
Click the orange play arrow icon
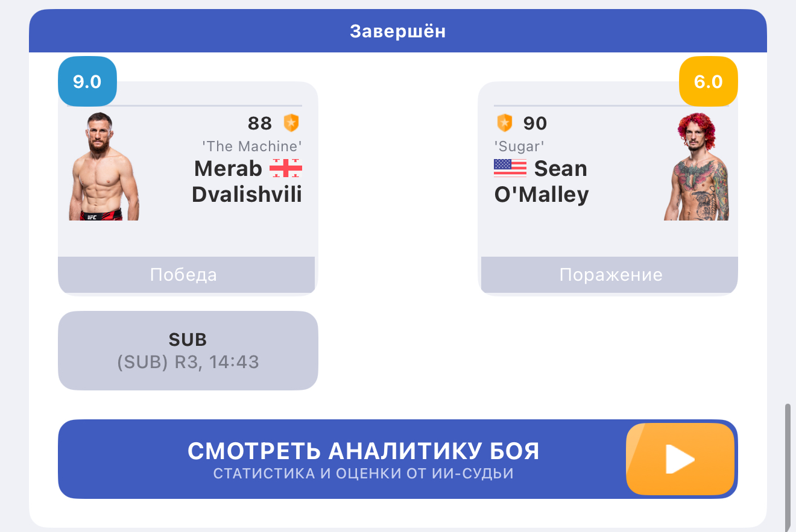pyautogui.click(x=681, y=459)
